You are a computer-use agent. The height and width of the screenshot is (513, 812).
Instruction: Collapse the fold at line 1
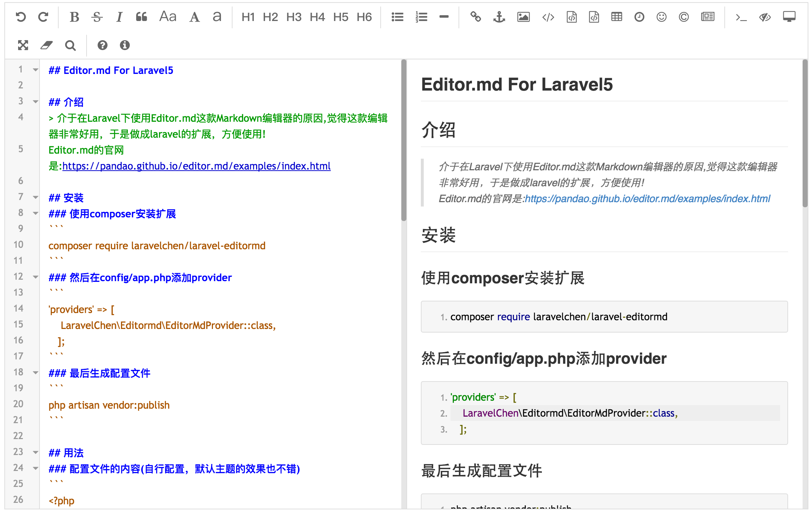tap(35, 70)
